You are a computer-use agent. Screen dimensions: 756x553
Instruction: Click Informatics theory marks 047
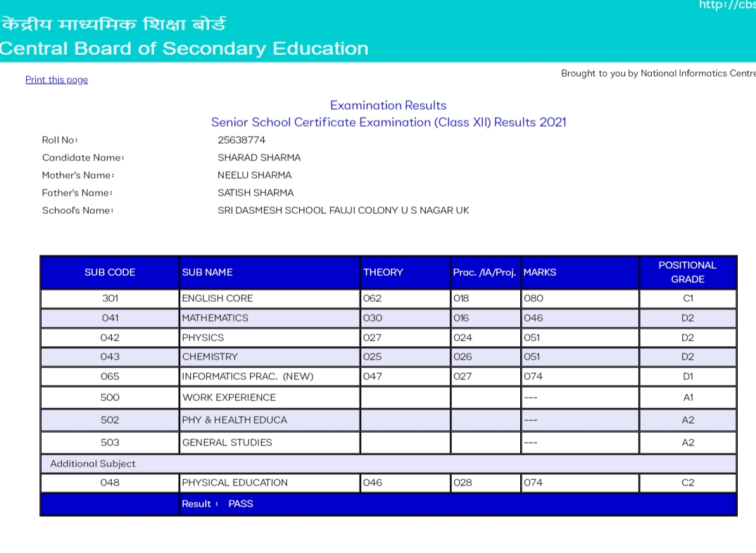coord(405,376)
